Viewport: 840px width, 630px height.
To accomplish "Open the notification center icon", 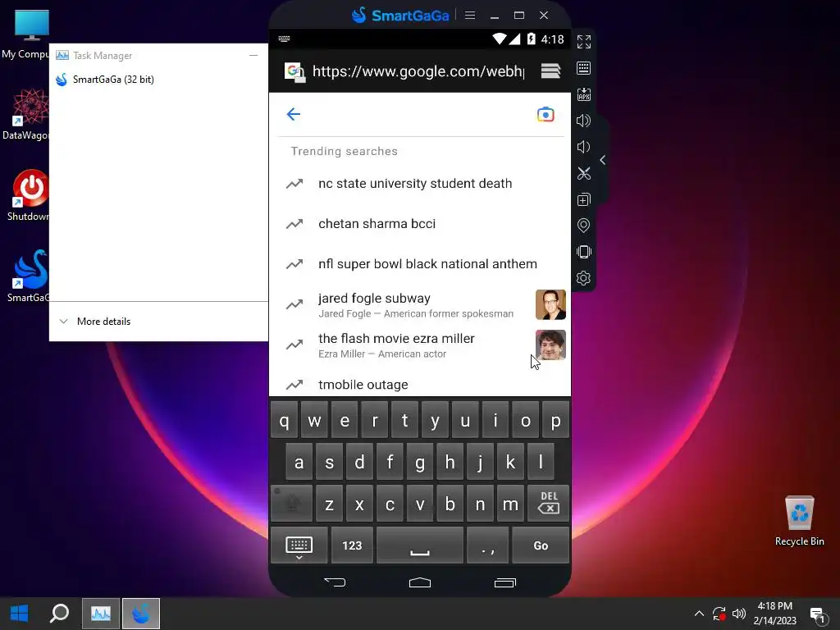I will pyautogui.click(x=818, y=614).
